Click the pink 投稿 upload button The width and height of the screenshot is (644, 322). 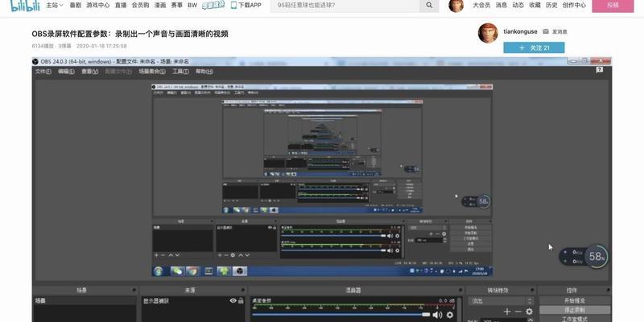pyautogui.click(x=613, y=6)
